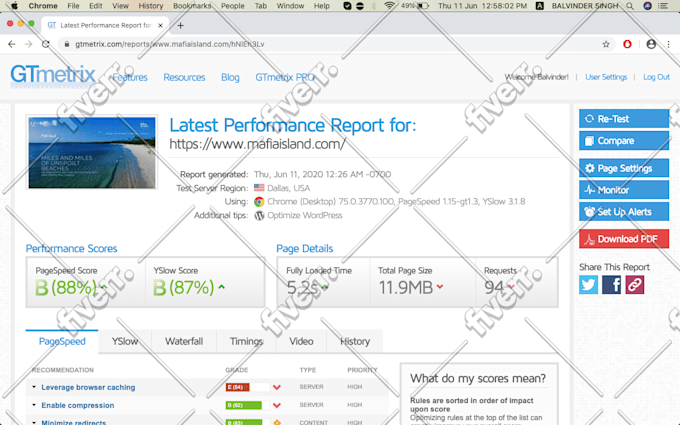680x425 pixels.
Task: Click the Twitter share icon
Action: click(x=588, y=285)
